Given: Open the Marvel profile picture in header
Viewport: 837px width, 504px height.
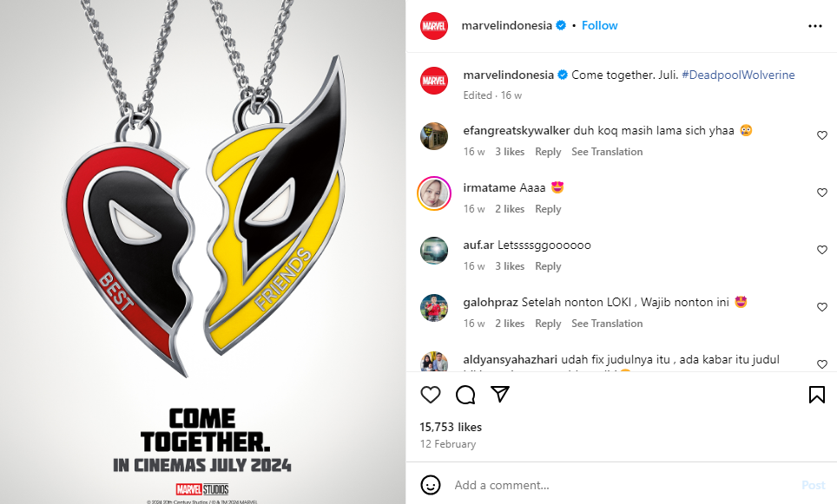Looking at the screenshot, I should [x=434, y=26].
